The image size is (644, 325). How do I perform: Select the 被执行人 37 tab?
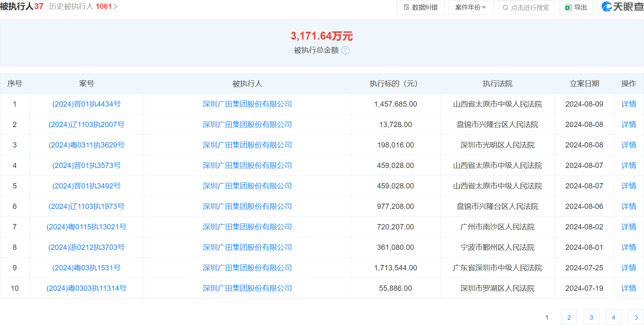point(22,6)
